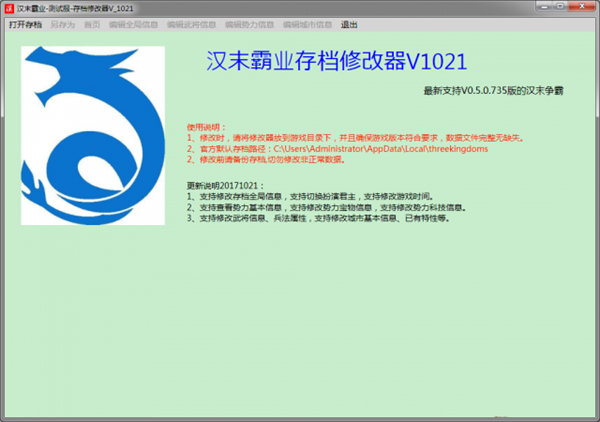This screenshot has height=422, width=600.
Task: Open the 编辑武将信息 menu item
Action: [191, 23]
